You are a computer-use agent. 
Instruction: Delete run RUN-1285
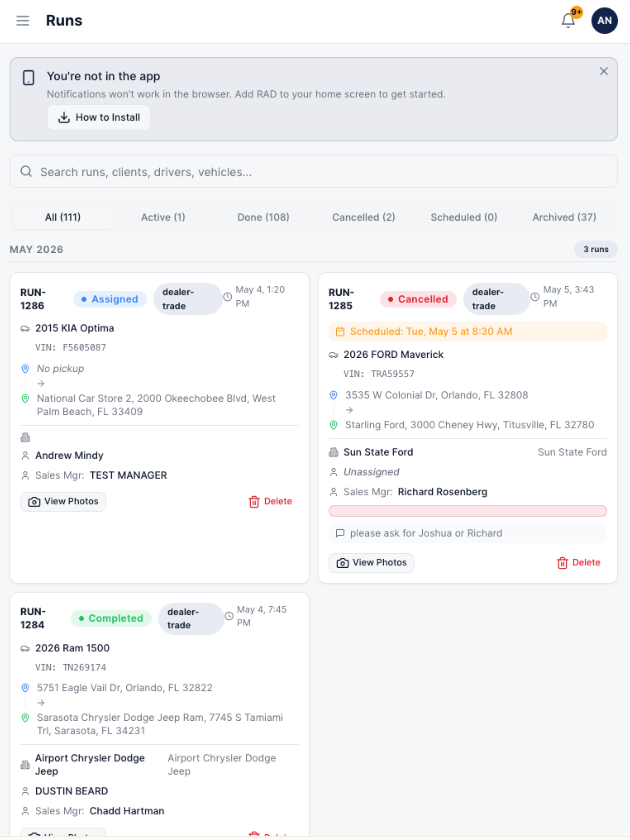(x=579, y=563)
